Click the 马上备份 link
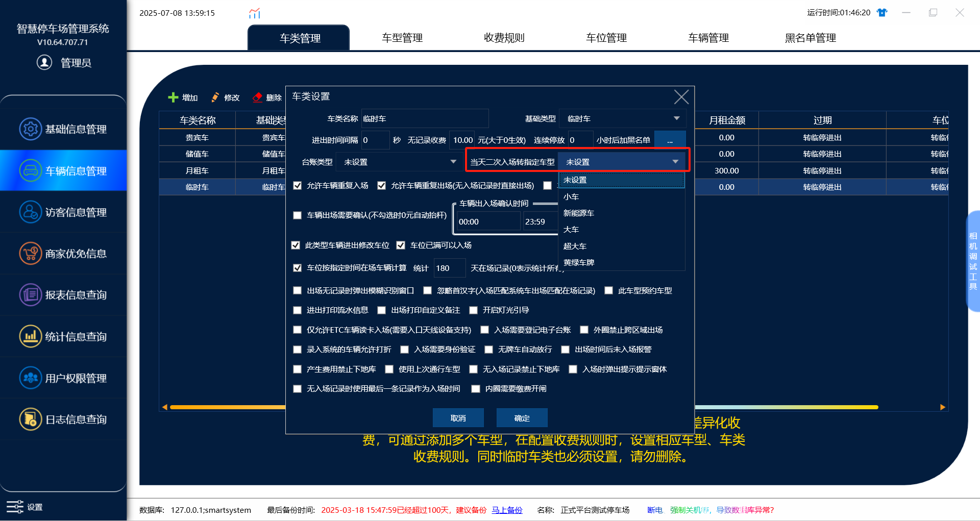The width and height of the screenshot is (980, 521). (x=507, y=510)
